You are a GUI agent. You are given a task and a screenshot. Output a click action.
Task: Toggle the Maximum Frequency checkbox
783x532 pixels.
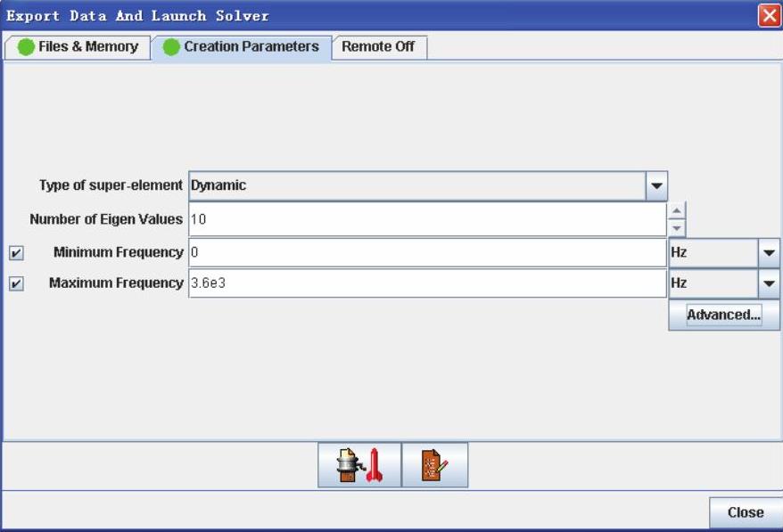coord(16,284)
